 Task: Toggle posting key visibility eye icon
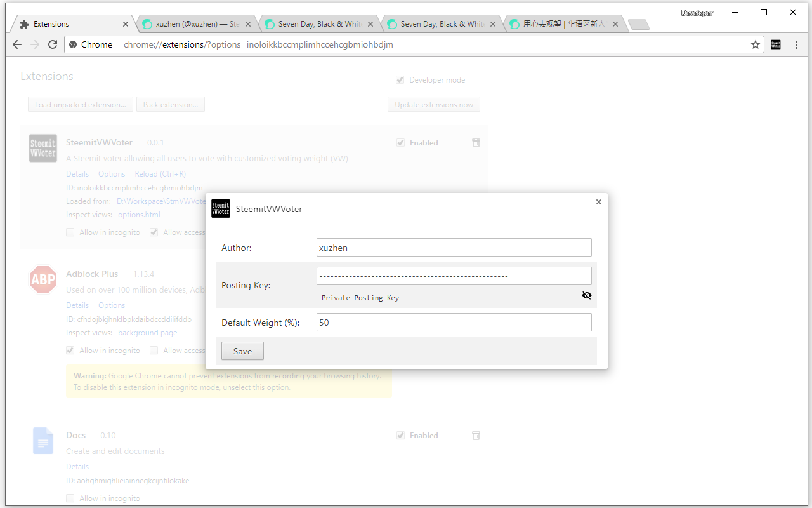click(x=587, y=295)
